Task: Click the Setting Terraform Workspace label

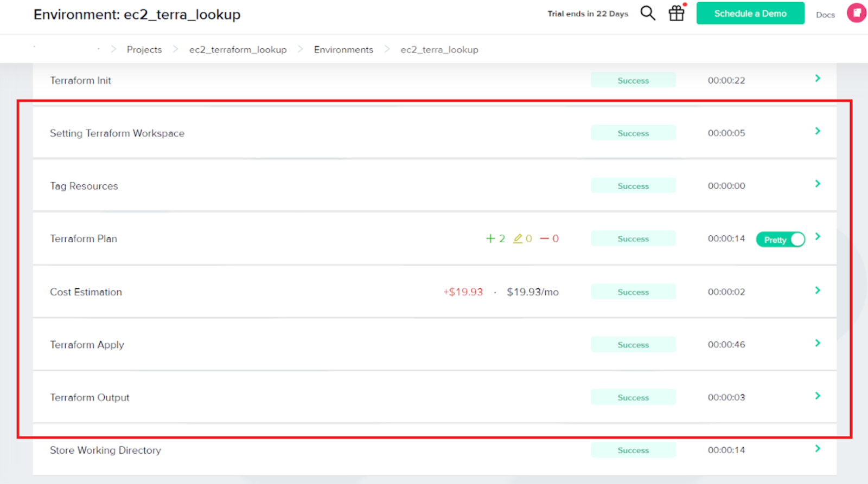Action: 117,133
